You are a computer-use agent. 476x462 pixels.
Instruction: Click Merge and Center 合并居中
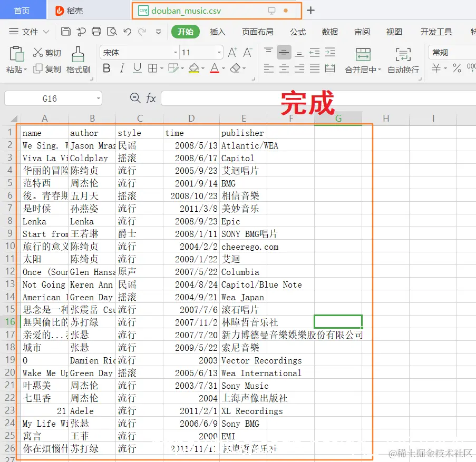(x=363, y=61)
